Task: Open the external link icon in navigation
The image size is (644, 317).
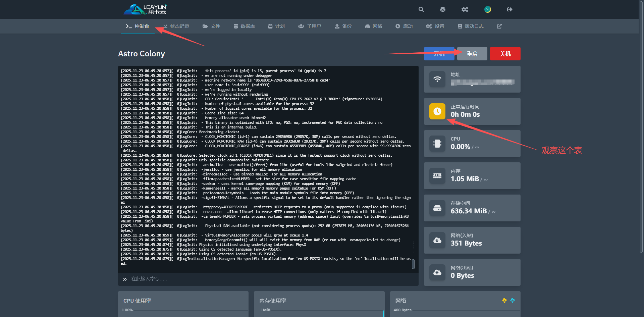Action: coord(499,26)
